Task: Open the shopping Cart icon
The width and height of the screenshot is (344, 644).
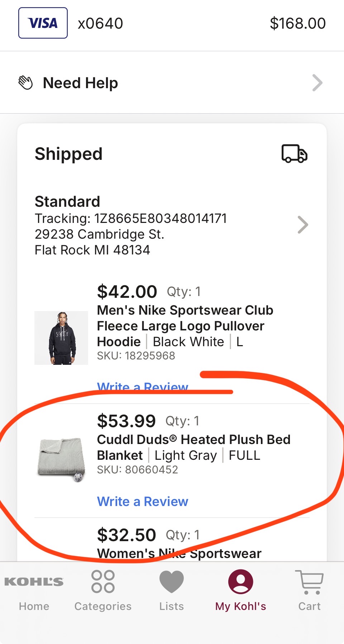Action: (310, 582)
